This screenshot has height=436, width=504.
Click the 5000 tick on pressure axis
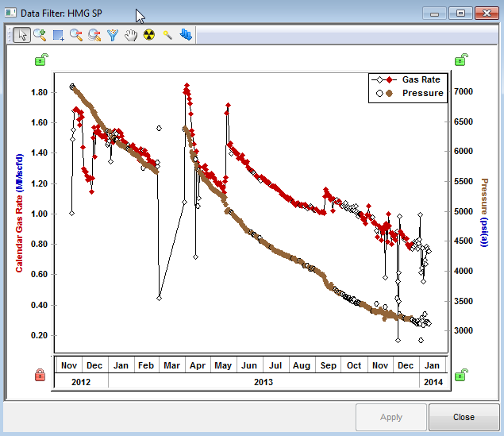point(464,211)
